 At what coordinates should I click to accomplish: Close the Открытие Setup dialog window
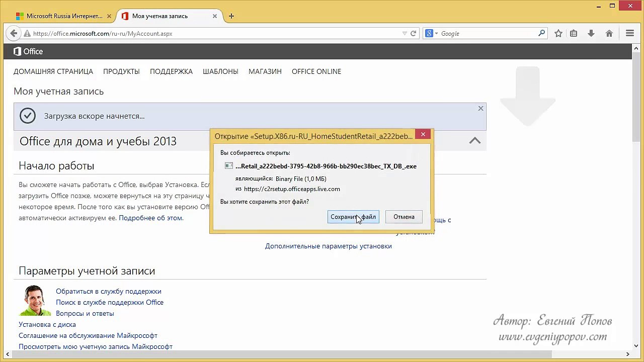(423, 134)
